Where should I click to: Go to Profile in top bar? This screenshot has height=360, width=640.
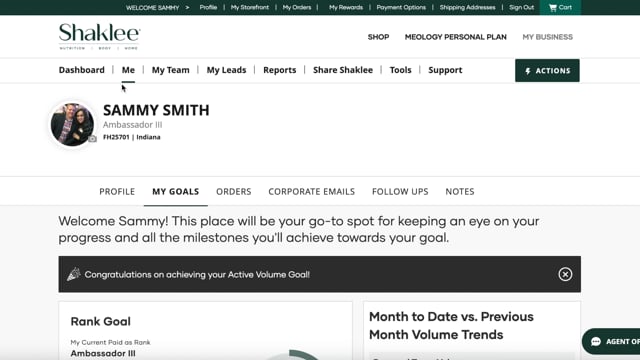tap(208, 7)
